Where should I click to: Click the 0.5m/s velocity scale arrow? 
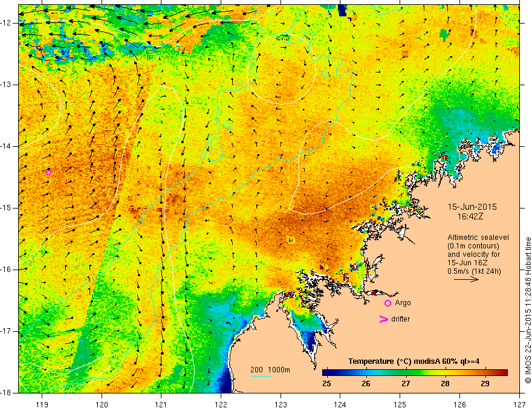coord(466,279)
